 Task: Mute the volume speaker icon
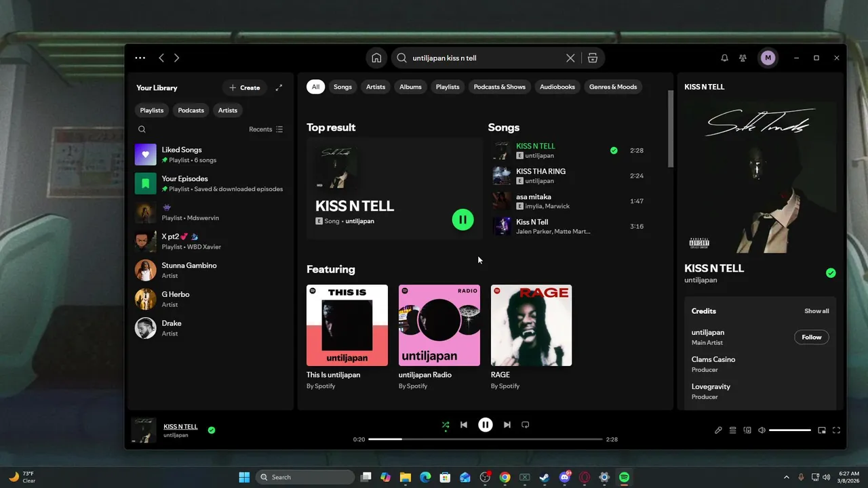tap(762, 430)
